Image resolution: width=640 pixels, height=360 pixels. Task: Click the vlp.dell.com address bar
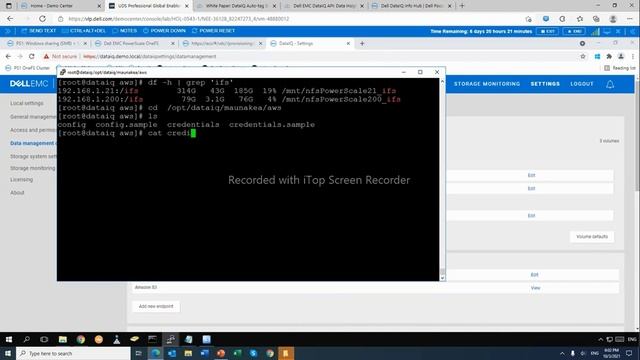coord(286,19)
